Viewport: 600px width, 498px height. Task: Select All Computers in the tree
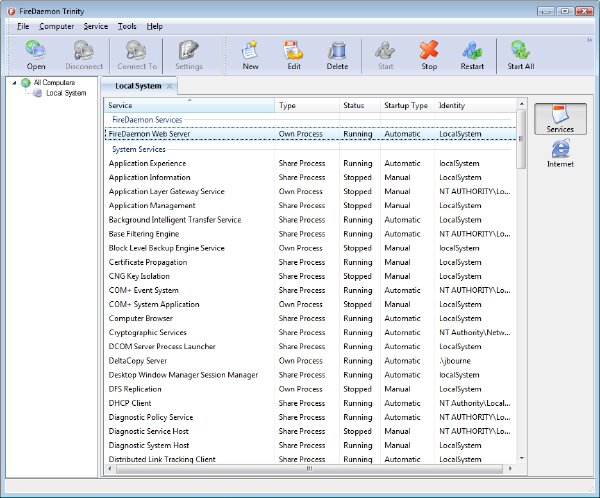coord(54,82)
